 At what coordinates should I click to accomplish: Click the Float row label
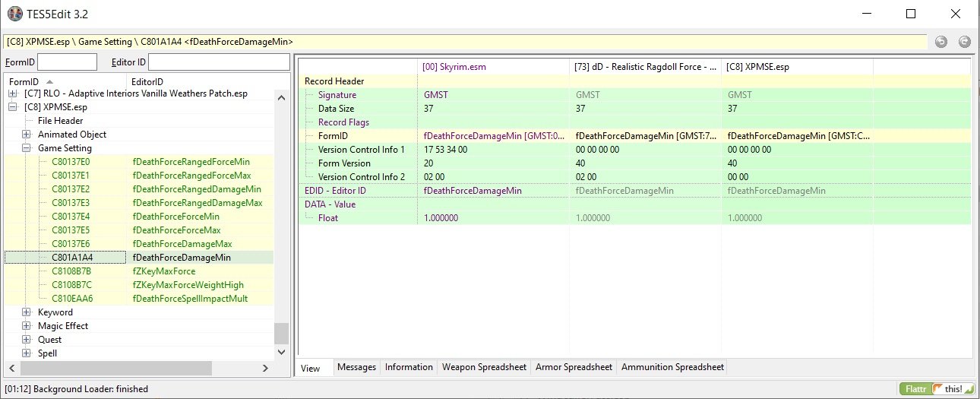coord(328,218)
